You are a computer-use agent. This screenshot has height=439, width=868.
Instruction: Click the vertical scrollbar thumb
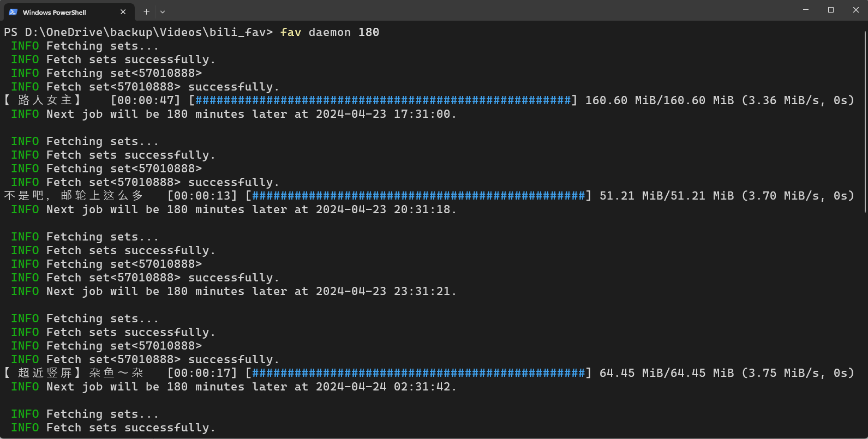pyautogui.click(x=865, y=122)
